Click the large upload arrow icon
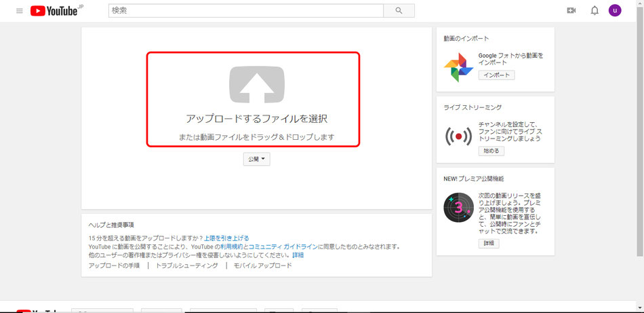Image resolution: width=644 pixels, height=313 pixels. coord(257,84)
